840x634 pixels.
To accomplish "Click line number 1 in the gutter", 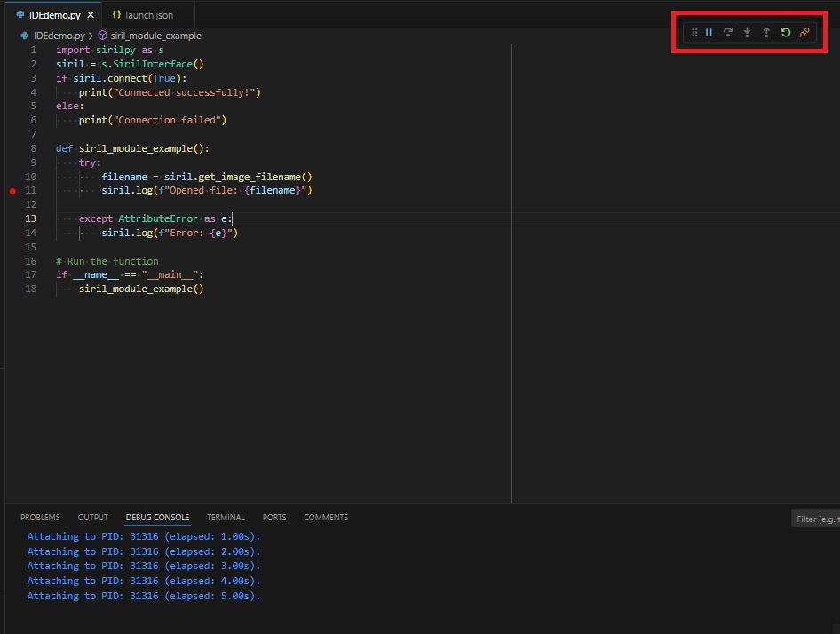I will click(33, 50).
